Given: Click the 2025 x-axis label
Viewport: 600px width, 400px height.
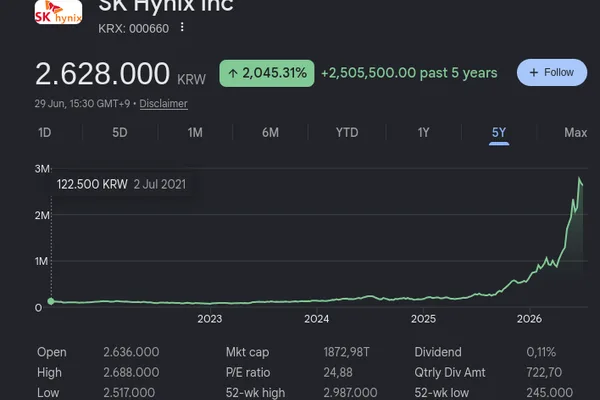Looking at the screenshot, I should click(x=423, y=318).
